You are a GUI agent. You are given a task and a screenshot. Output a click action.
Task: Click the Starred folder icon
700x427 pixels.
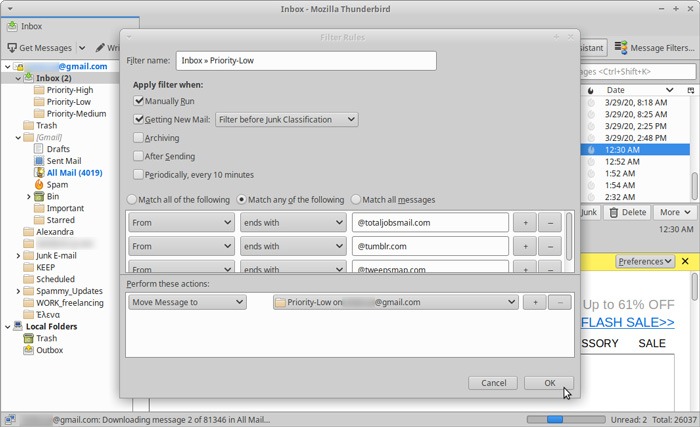pos(39,220)
